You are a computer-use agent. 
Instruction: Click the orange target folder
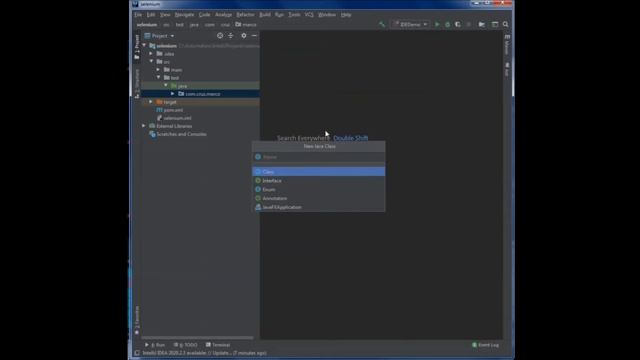pyautogui.click(x=159, y=102)
